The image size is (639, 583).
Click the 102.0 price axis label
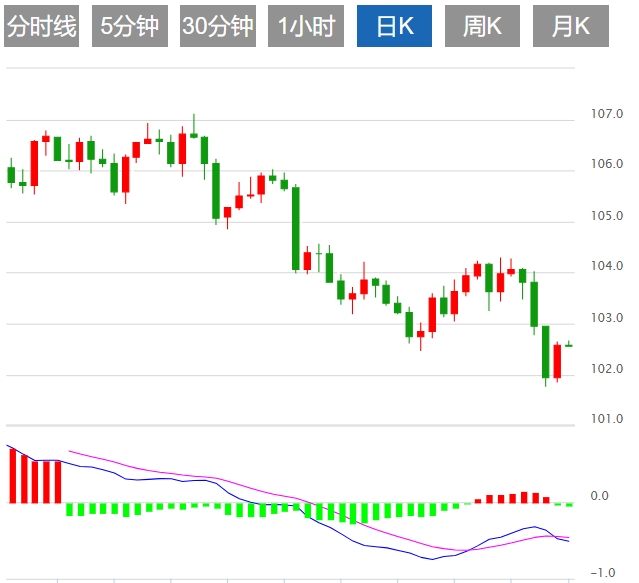607,369
